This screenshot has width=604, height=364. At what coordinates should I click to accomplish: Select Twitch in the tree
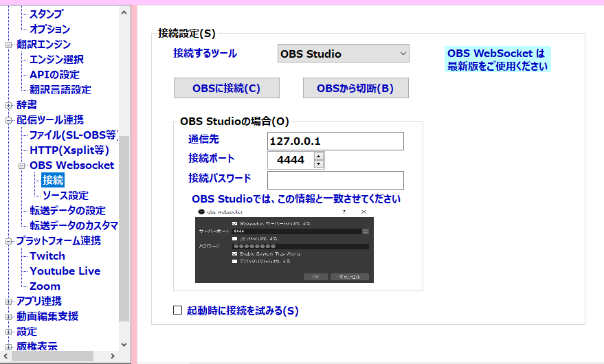click(47, 255)
